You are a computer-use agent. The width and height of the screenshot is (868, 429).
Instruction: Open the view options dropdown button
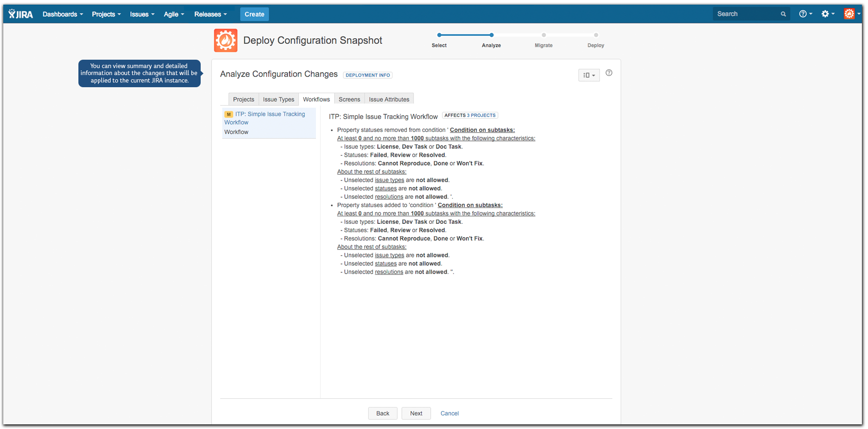pyautogui.click(x=589, y=75)
